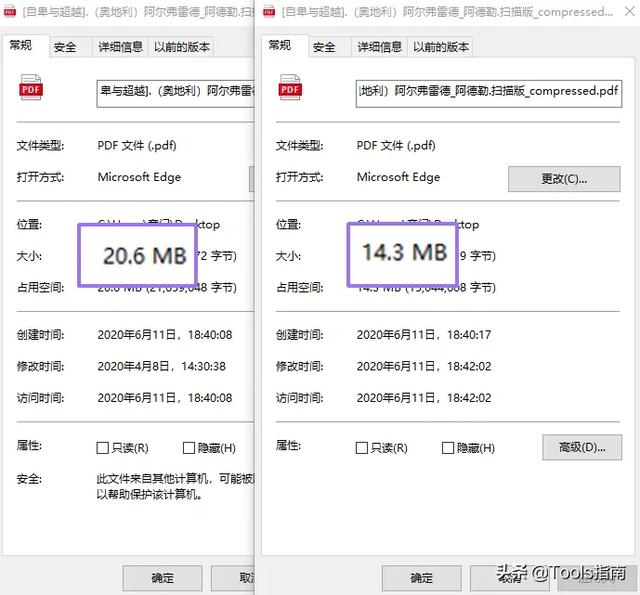Switch to 详细信息 tab in left window
The height and width of the screenshot is (595, 640).
[x=120, y=47]
